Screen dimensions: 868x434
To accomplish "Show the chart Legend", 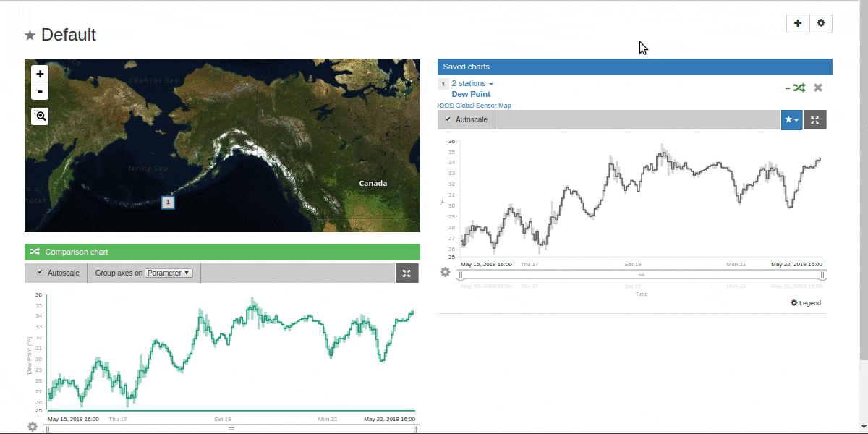I will coord(806,303).
